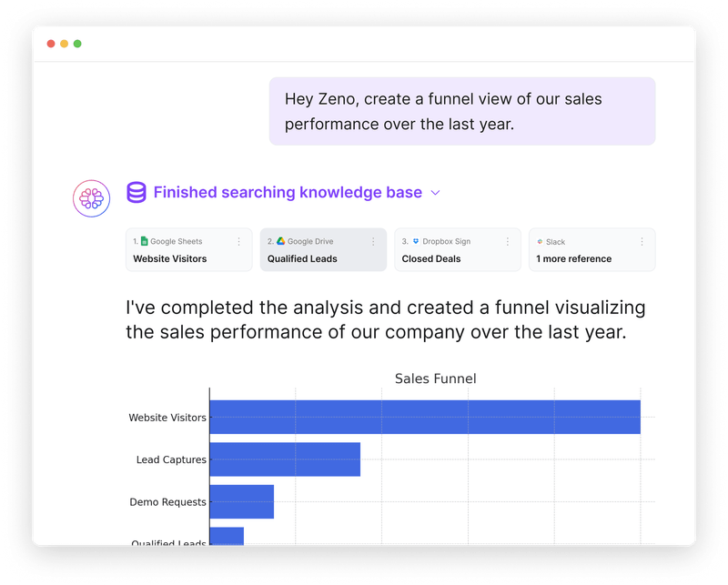Screen dimensions: 728x585
Task: Click the Google Sheets icon on Website Visitors card
Action: pos(146,240)
